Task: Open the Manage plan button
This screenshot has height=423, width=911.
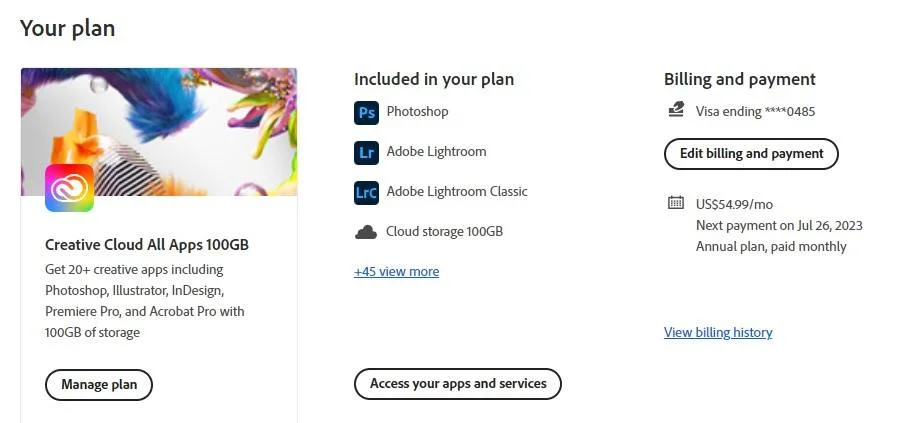Action: [x=99, y=385]
